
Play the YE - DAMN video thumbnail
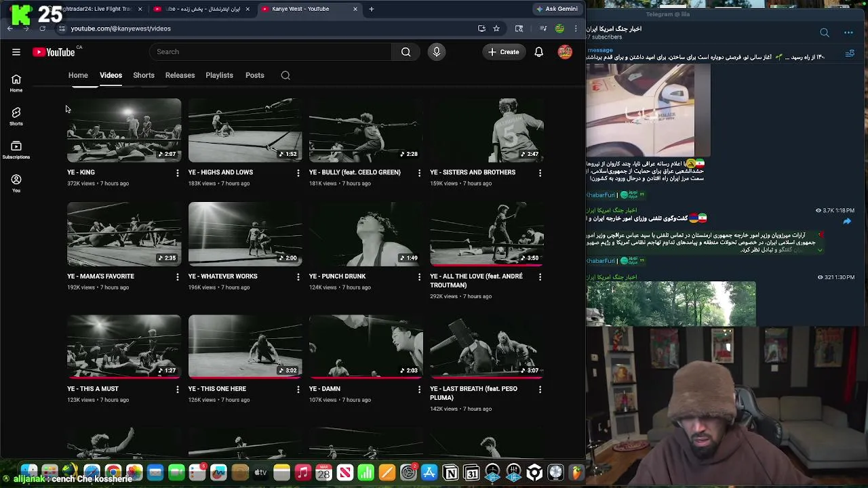tap(366, 346)
